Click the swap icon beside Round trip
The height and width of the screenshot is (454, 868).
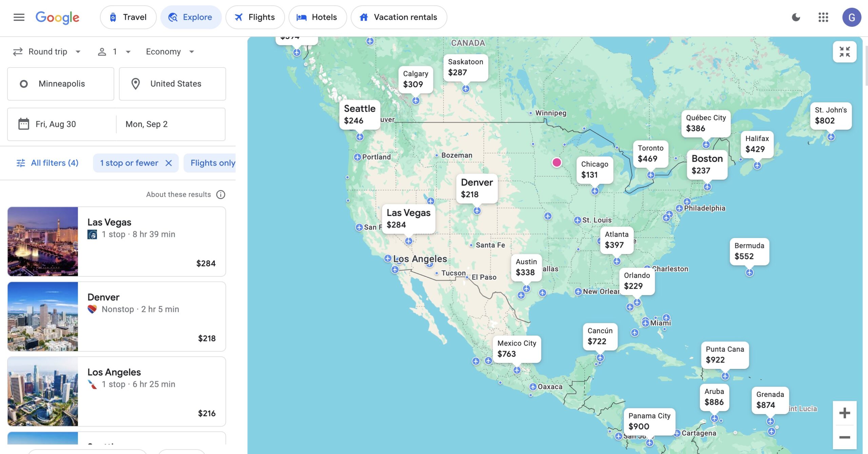point(18,52)
